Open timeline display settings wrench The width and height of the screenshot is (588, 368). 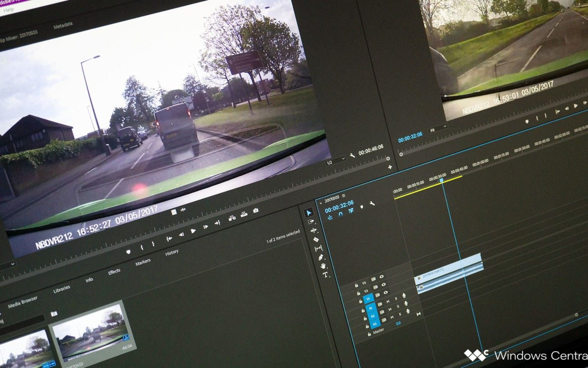(372, 203)
